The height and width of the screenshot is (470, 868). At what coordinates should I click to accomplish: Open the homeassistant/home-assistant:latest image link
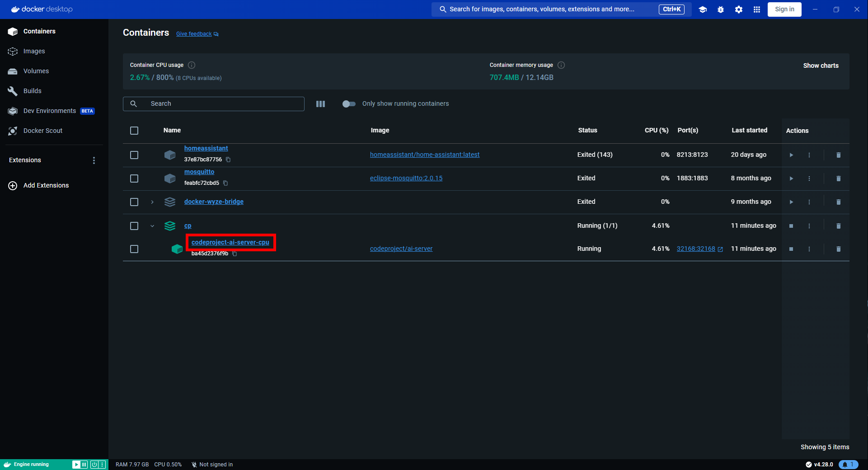(425, 155)
